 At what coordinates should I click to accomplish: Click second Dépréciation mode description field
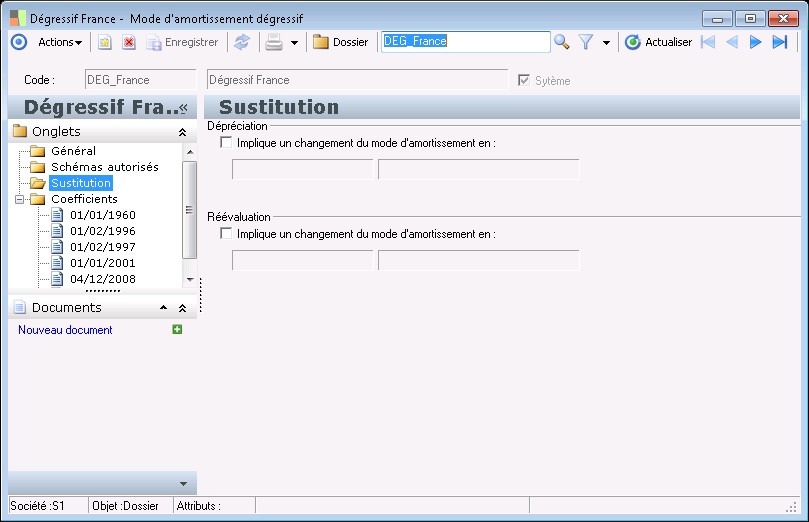[x=479, y=169]
